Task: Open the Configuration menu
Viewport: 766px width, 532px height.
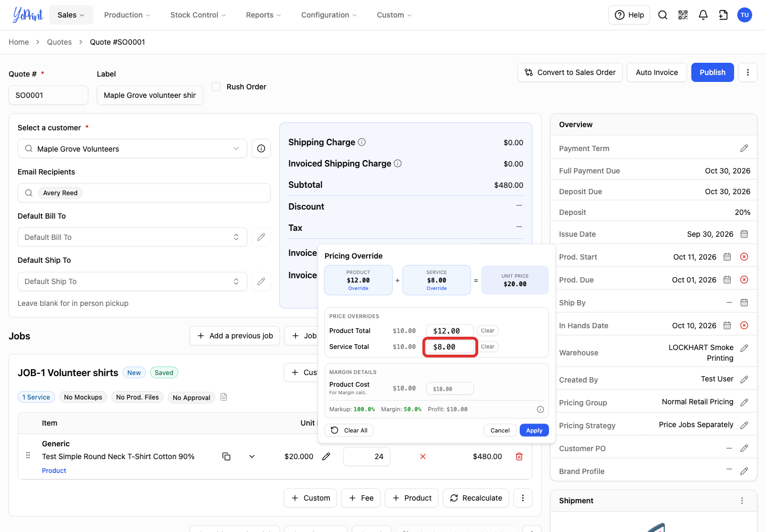Action: click(x=329, y=15)
